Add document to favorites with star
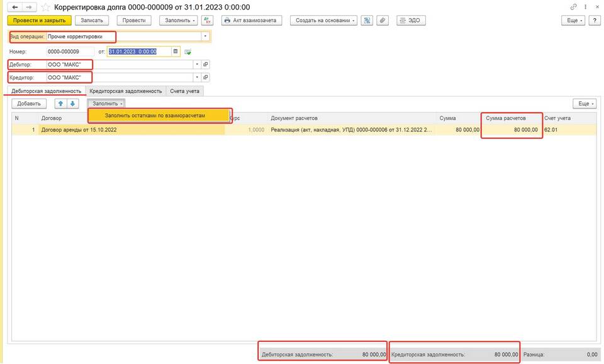 point(45,7)
